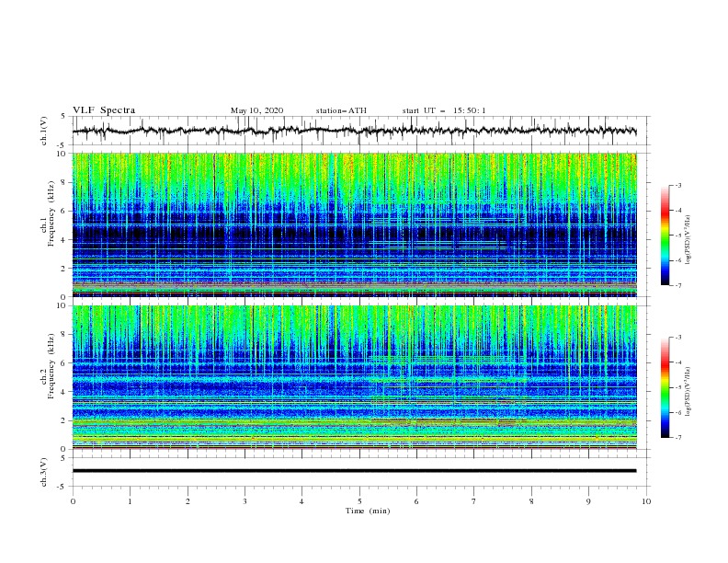Click inside the ch.2 spectrogram panel
728x563 pixels.
pos(354,377)
